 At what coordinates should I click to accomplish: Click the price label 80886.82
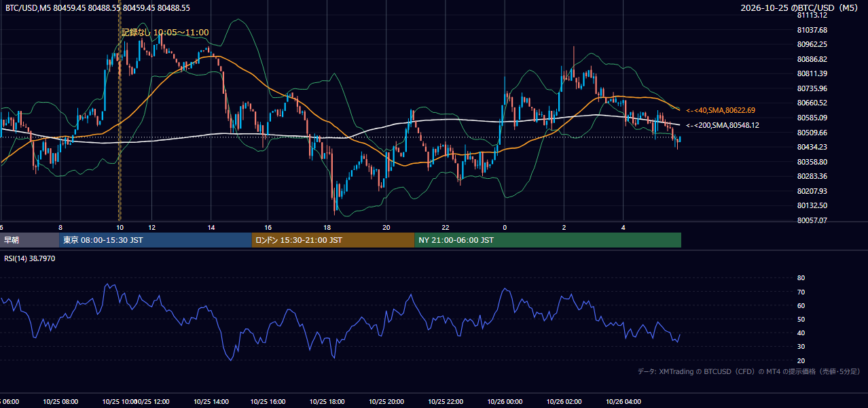(812, 59)
